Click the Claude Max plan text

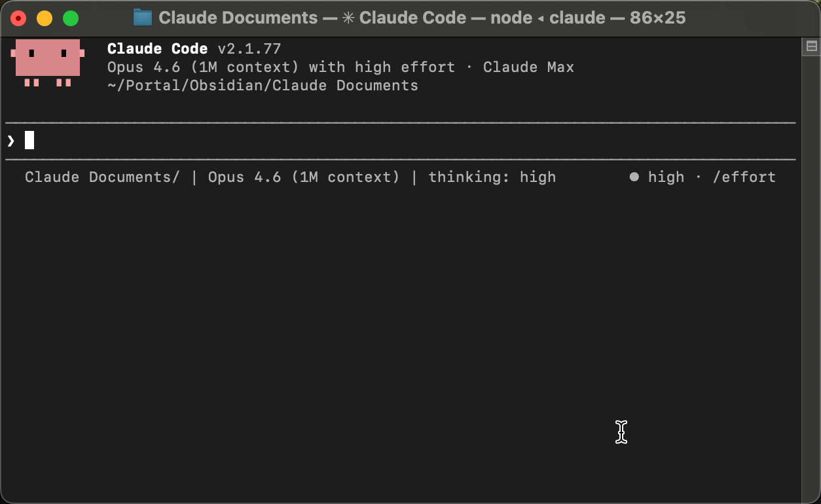tap(528, 67)
